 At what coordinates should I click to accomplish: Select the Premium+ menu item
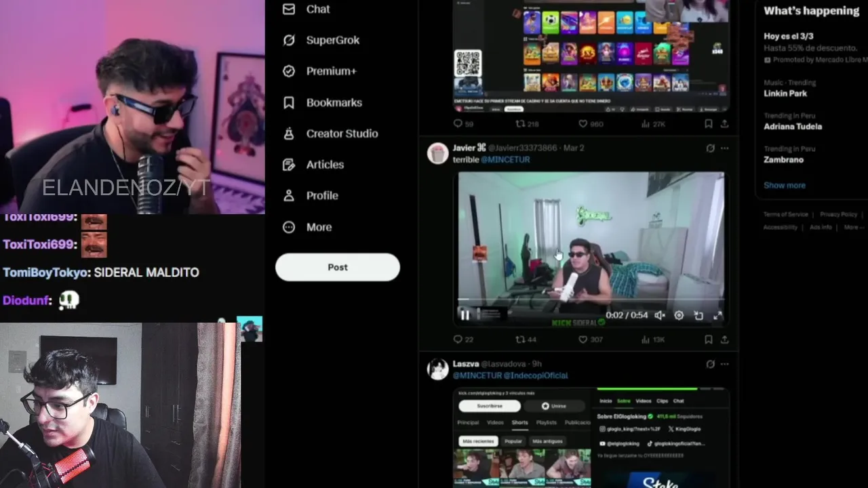pyautogui.click(x=331, y=71)
